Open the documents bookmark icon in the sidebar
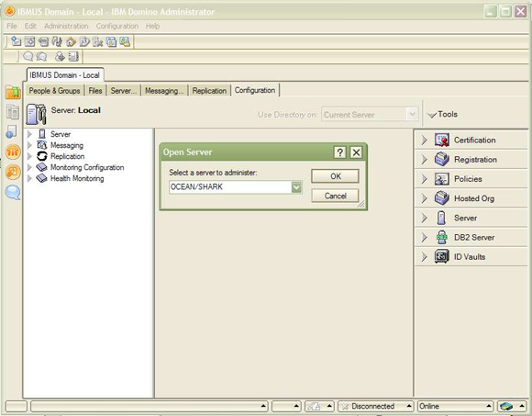Viewport: 532px width, 416px height. click(13, 112)
